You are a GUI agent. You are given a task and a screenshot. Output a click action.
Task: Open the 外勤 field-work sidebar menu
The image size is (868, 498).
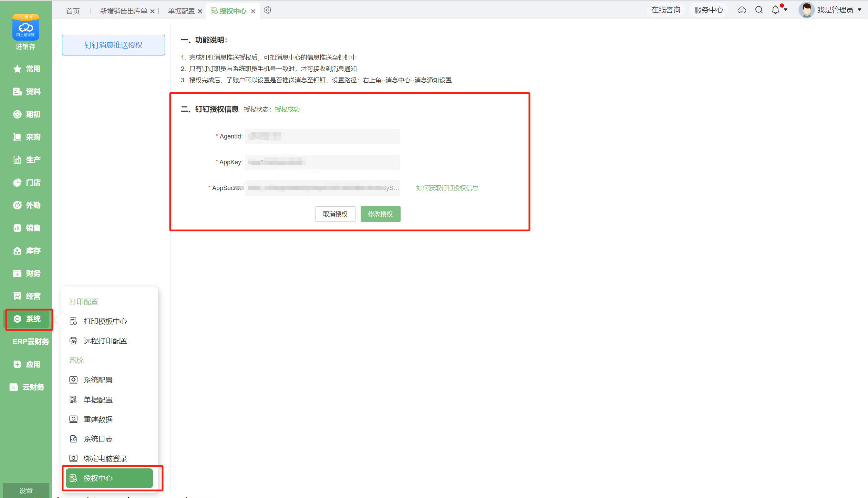pos(26,205)
